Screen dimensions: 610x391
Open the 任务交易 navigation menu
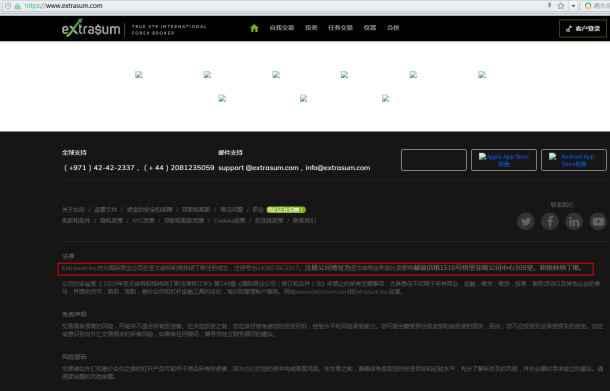tap(340, 28)
